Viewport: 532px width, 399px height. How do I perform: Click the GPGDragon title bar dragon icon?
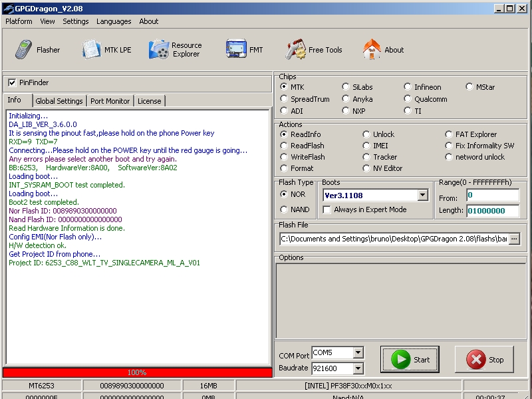tap(8, 9)
